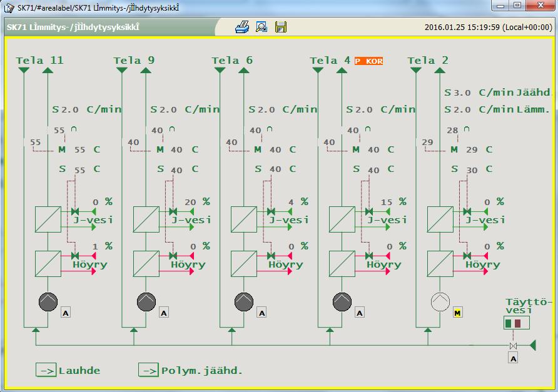Screen dimensions: 558x392
Task: Edit Tela 9 setpoint S 40 C
Action: (178, 169)
